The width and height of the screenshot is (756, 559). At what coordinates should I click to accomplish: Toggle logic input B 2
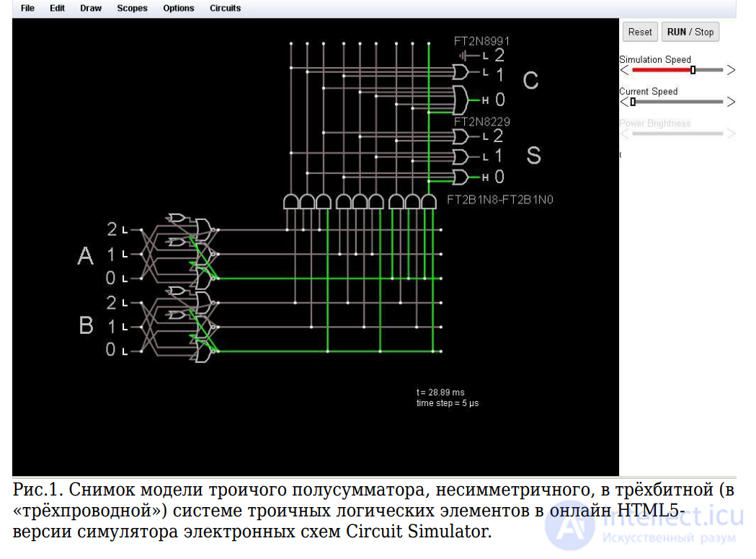[125, 303]
